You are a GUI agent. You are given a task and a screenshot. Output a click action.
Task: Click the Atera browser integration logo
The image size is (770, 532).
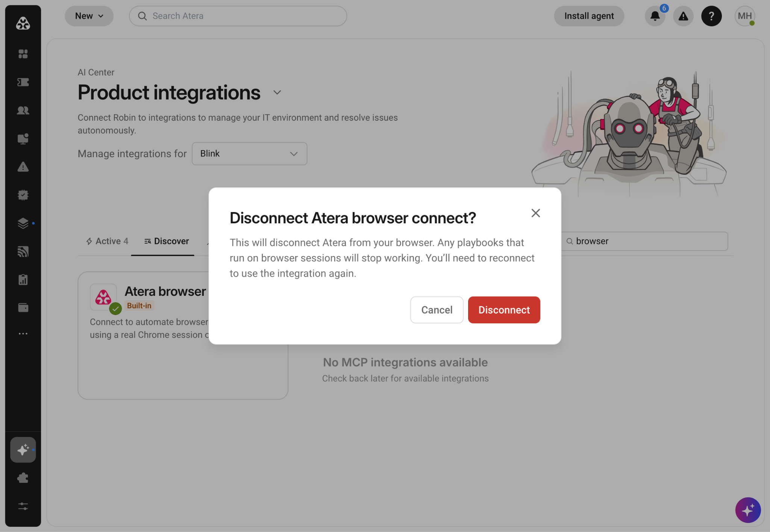click(x=103, y=297)
